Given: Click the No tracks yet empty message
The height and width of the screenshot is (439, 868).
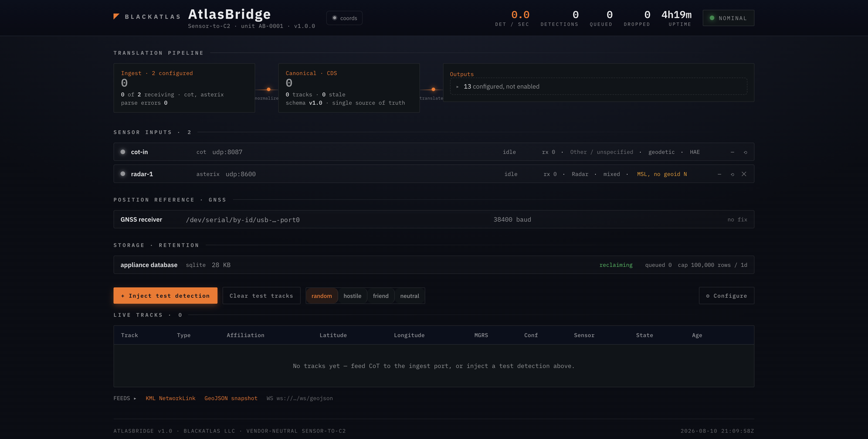Looking at the screenshot, I should (x=433, y=366).
